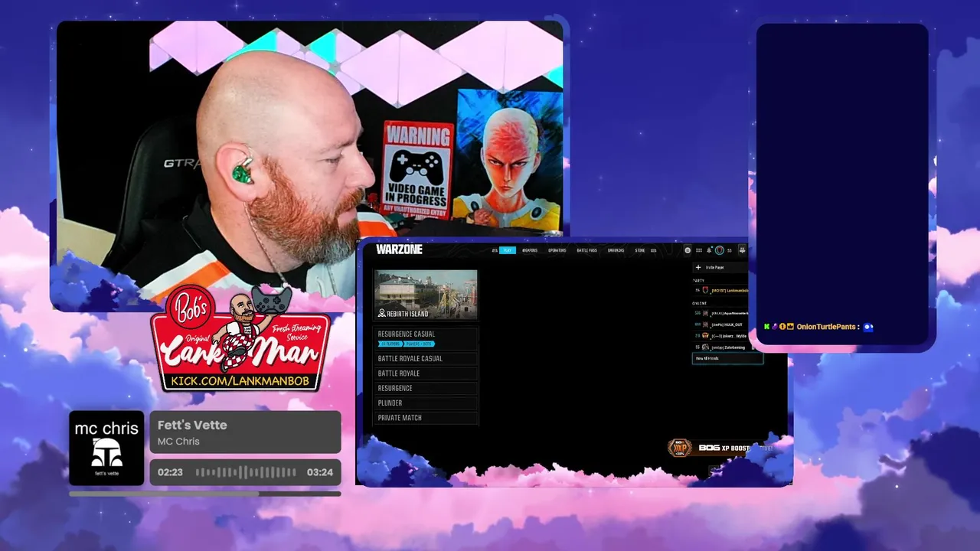
Task: Click the Kick badge icon before OnionTurtlePants
Action: 766,327
